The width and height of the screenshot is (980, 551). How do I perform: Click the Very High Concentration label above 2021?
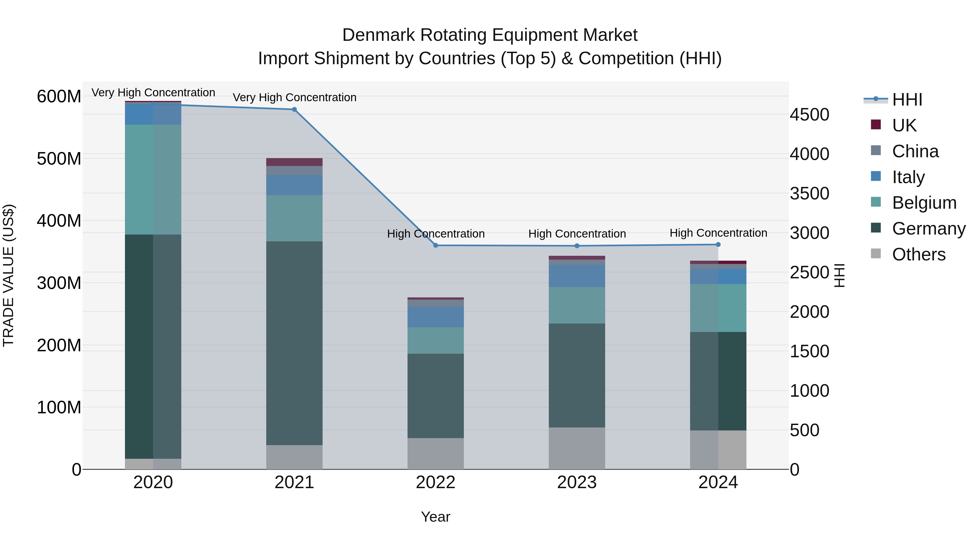point(295,97)
